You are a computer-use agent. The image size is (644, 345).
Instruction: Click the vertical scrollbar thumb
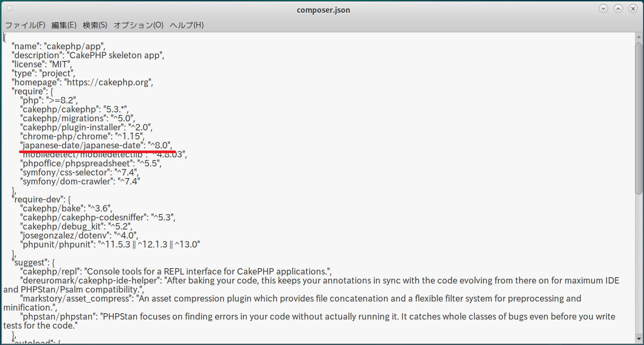point(639,117)
